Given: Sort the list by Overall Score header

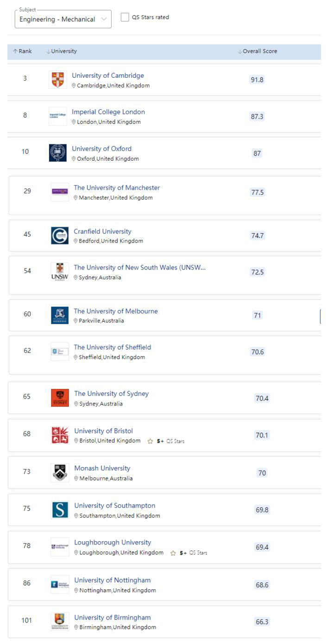Looking at the screenshot, I should point(258,51).
